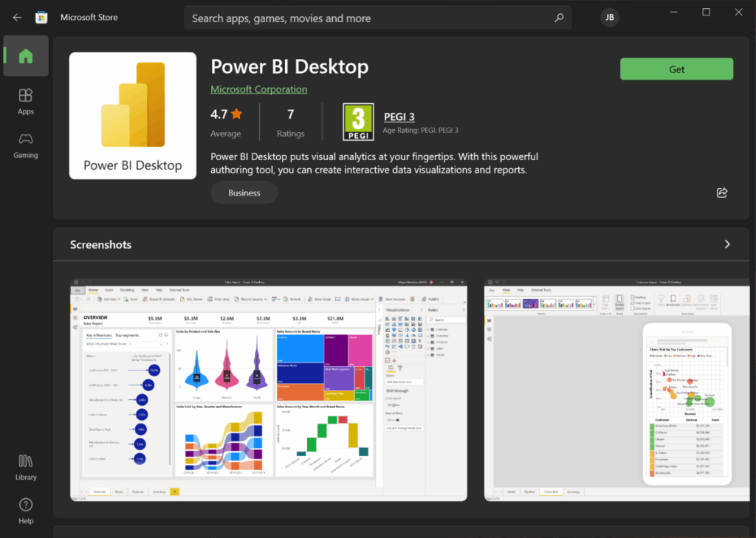The height and width of the screenshot is (538, 756).
Task: Open the Microsoft Corporation publisher link
Action: [x=258, y=89]
